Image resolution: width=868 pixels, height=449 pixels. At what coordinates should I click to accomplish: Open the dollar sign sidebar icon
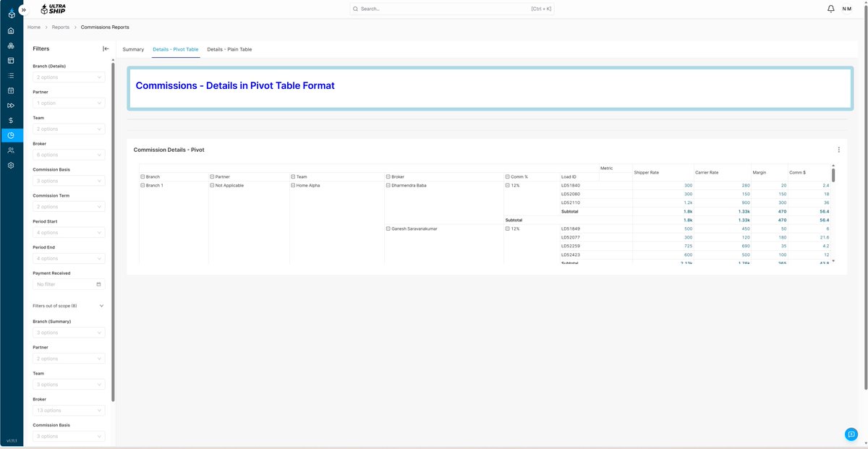point(11,120)
